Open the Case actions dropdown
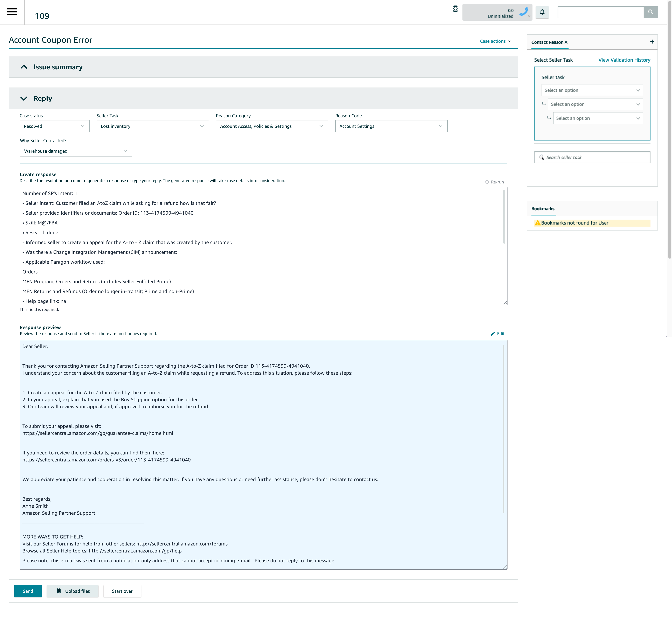 point(495,41)
